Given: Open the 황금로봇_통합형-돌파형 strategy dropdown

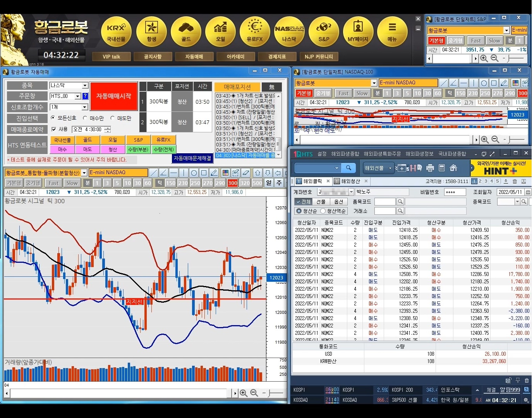Looking at the screenshot, I should 46,173.
